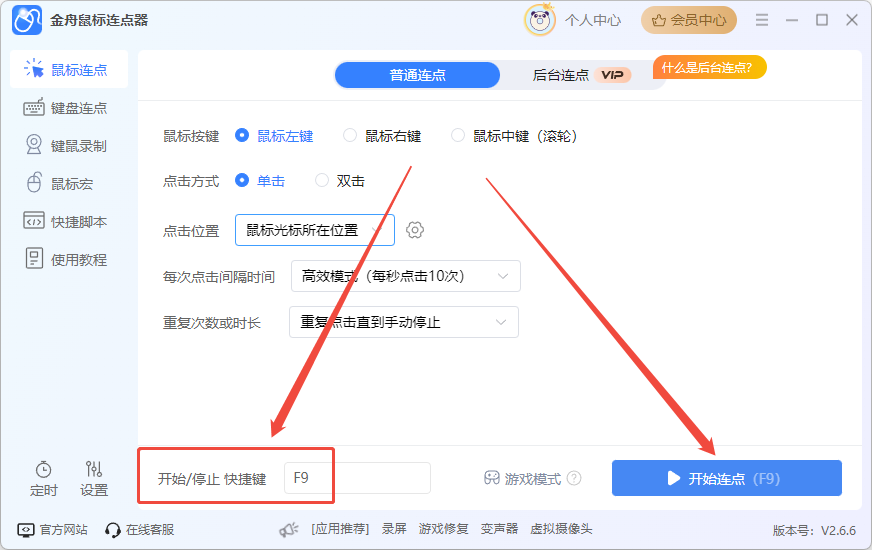The image size is (872, 550).
Task: Switch to 普通连点 tab
Action: tap(417, 75)
